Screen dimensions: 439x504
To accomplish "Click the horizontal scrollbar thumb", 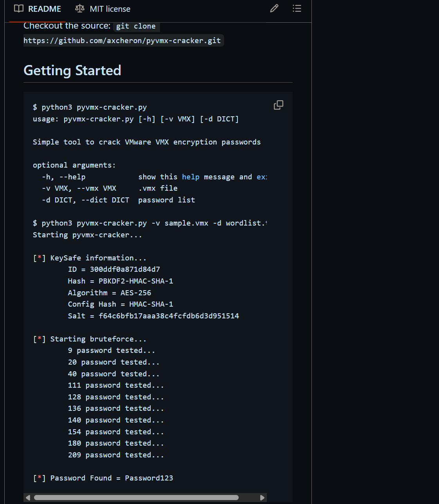I will click(136, 498).
